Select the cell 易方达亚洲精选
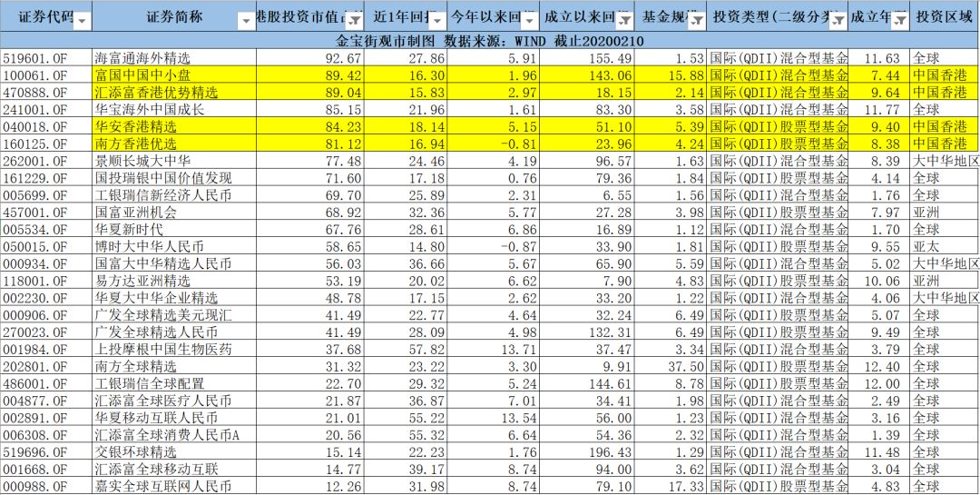The height and width of the screenshot is (495, 980). pos(173,280)
